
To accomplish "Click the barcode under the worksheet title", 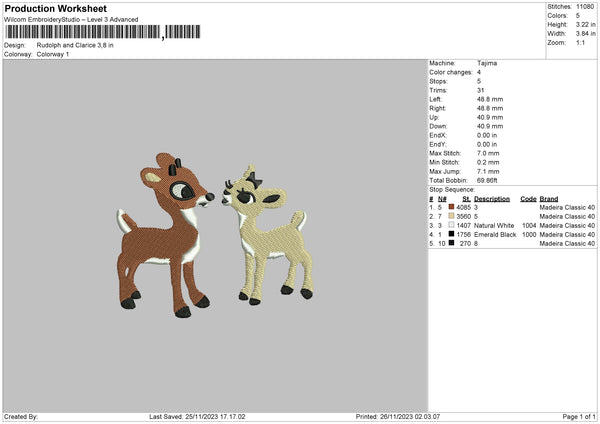I will (x=103, y=32).
